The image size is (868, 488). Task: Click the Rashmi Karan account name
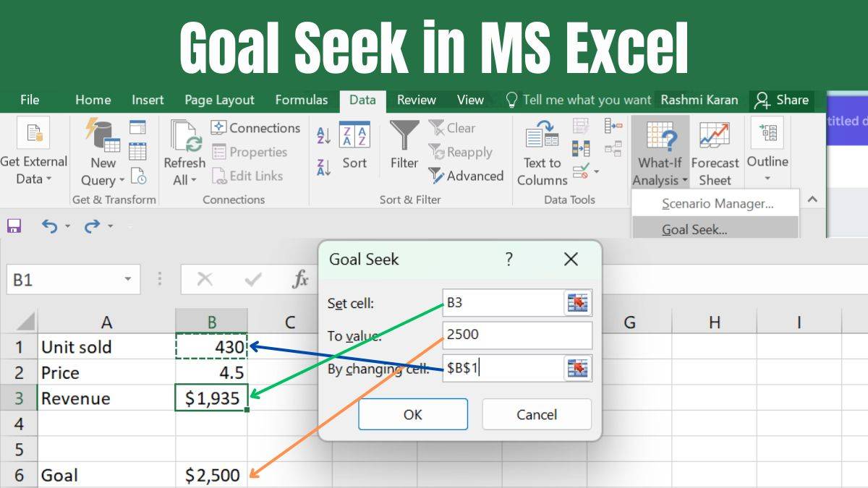698,100
